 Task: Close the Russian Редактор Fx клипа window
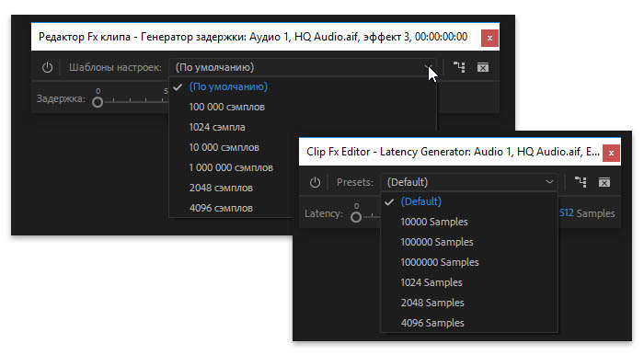489,38
